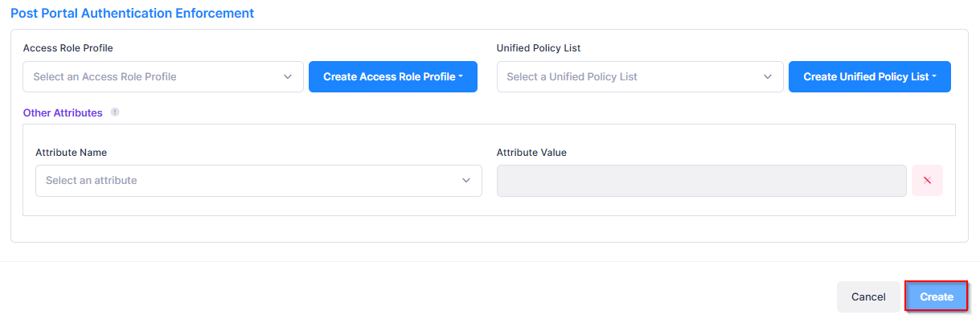This screenshot has height=327, width=980.
Task: Click the caret on Create Access Role Profile
Action: [x=461, y=77]
